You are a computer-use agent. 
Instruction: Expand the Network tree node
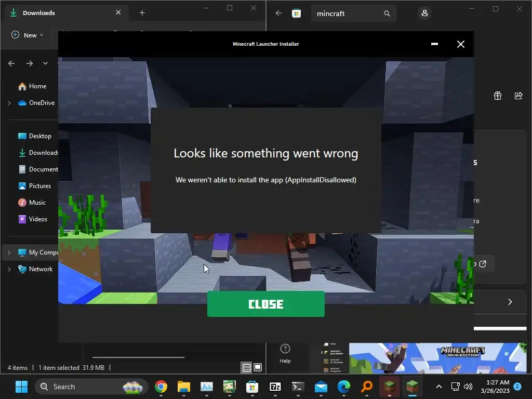(x=9, y=269)
